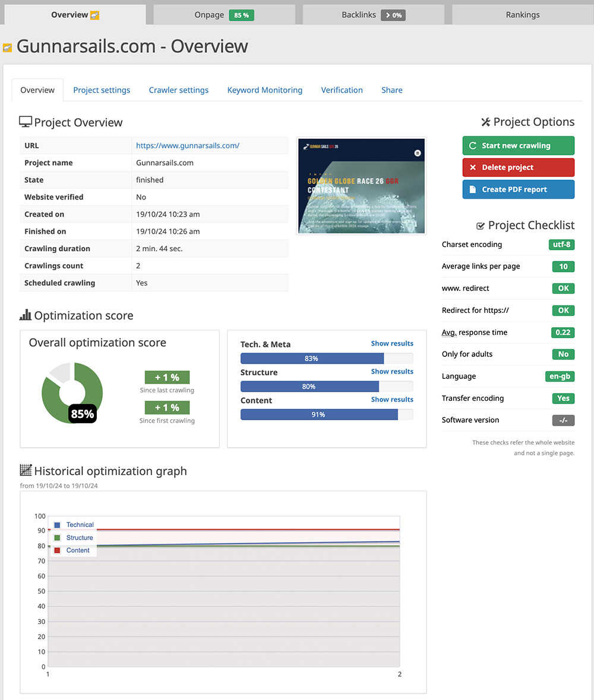The width and height of the screenshot is (594, 700).
Task: Click the crawling duration value 2 min. 44 sec.
Action: 159,249
